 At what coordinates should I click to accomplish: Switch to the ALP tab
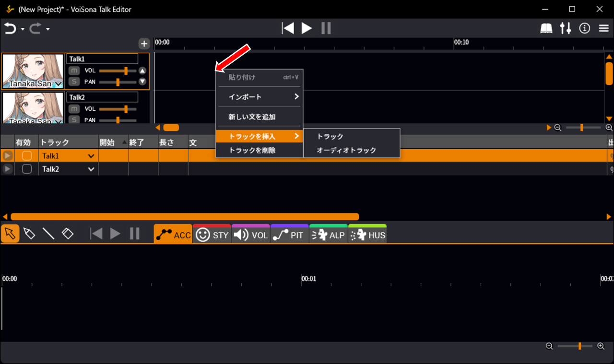pyautogui.click(x=329, y=234)
